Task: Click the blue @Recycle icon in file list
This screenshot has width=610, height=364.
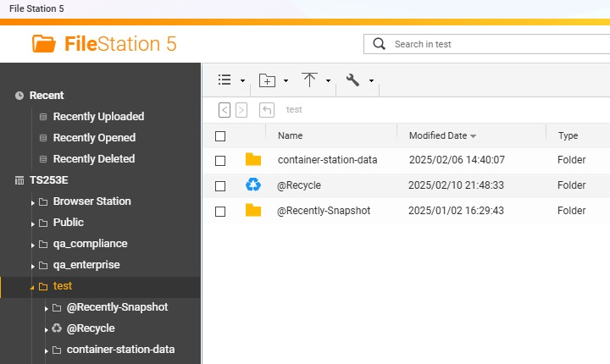Action: (x=253, y=185)
